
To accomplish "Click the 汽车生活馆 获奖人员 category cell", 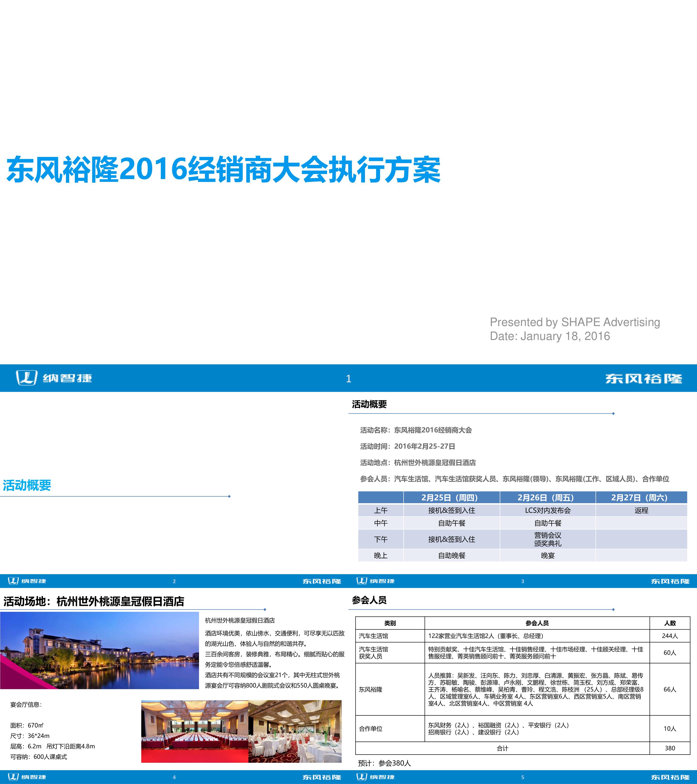I will 390,652.
